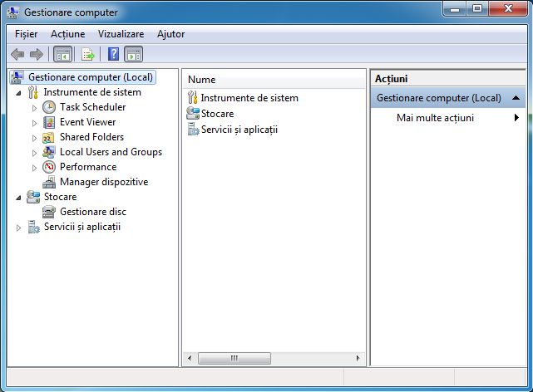Click the scrollbar left arrow in center pane
533x392 pixels.
pos(190,358)
